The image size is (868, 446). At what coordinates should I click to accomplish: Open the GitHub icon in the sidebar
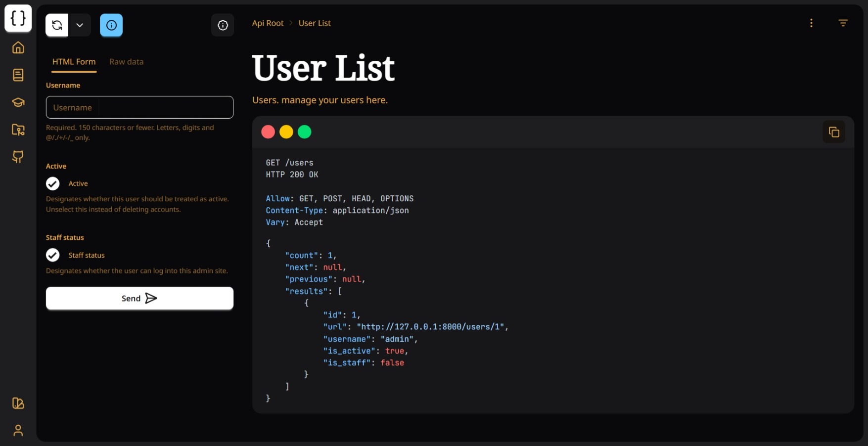[x=18, y=157]
